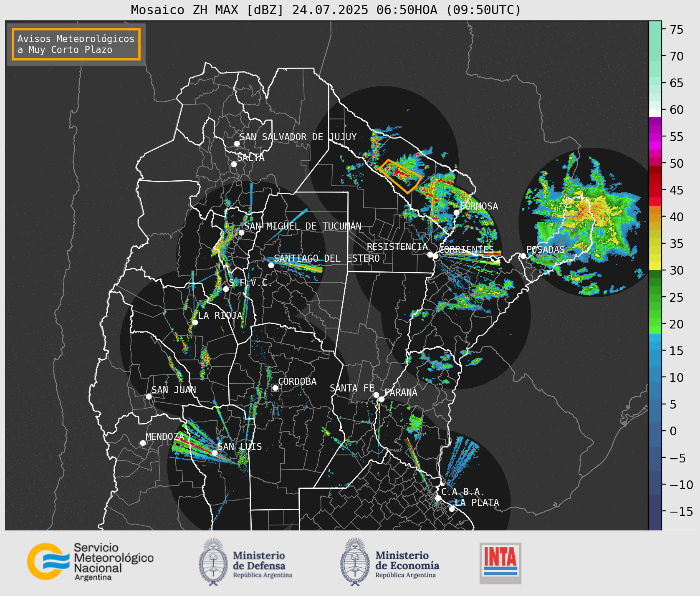Click the S.F.V.C. city marker dot
This screenshot has height=596, width=700.
(x=226, y=289)
